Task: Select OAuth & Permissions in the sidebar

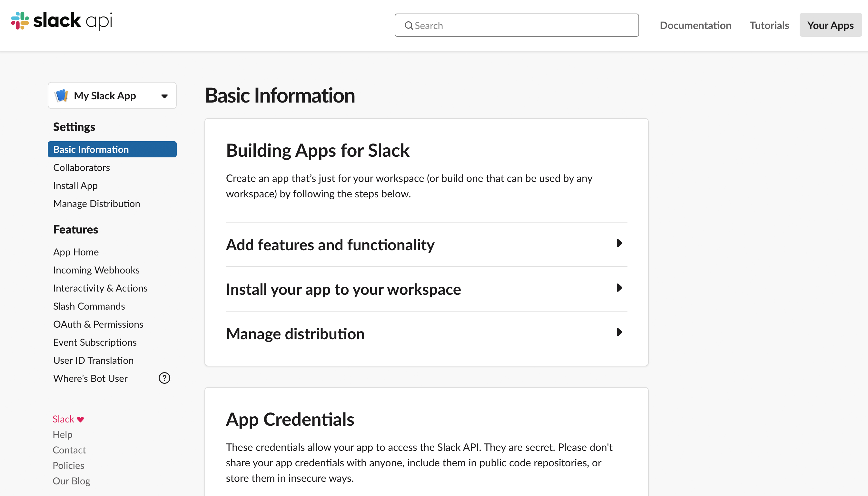Action: point(98,324)
